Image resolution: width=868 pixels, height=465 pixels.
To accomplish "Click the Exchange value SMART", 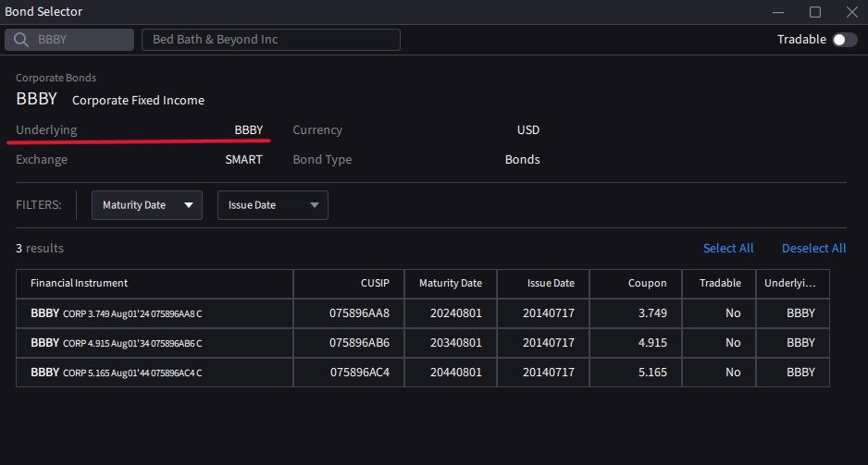I will coord(243,160).
